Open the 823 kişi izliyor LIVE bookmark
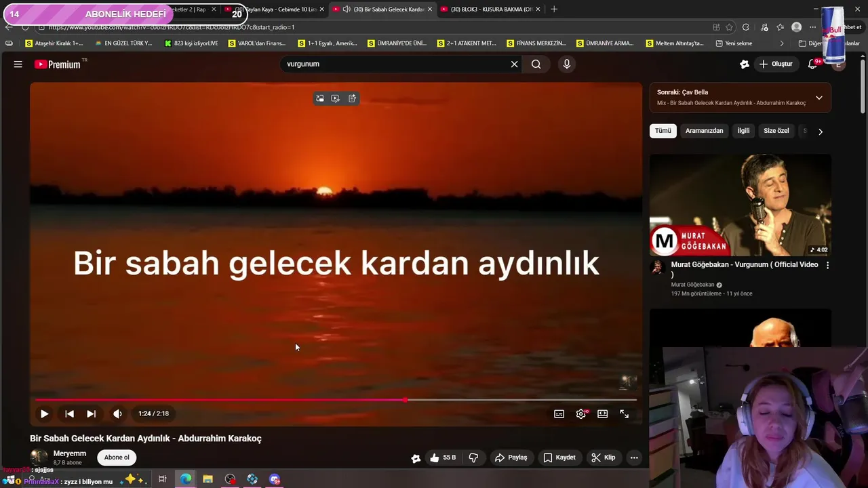This screenshot has height=488, width=868. [191, 43]
